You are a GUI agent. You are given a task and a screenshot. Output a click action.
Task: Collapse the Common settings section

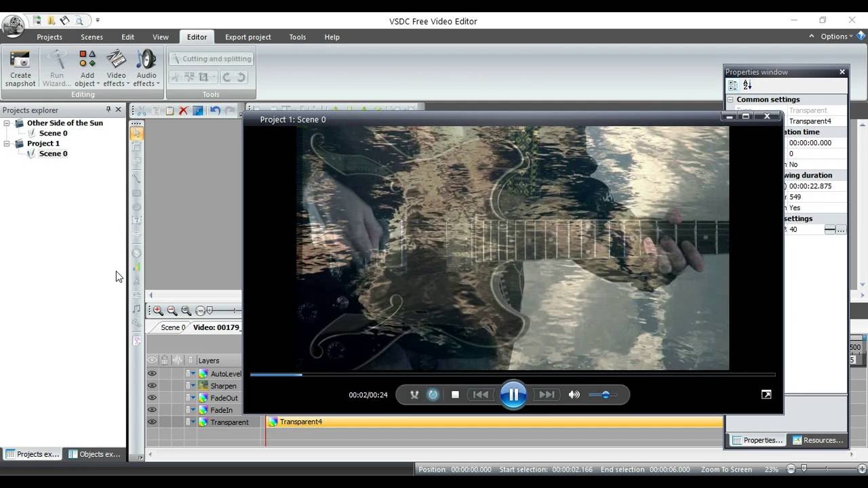point(731,100)
